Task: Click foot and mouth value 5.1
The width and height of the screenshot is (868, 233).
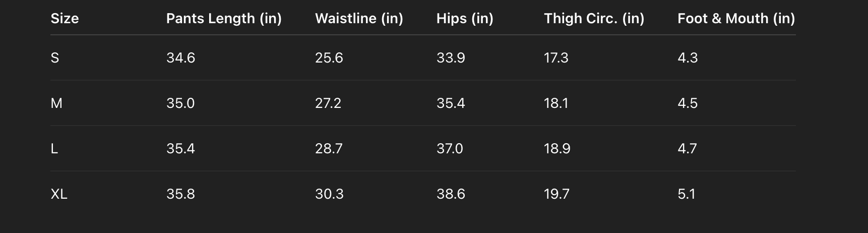Action: pos(687,194)
